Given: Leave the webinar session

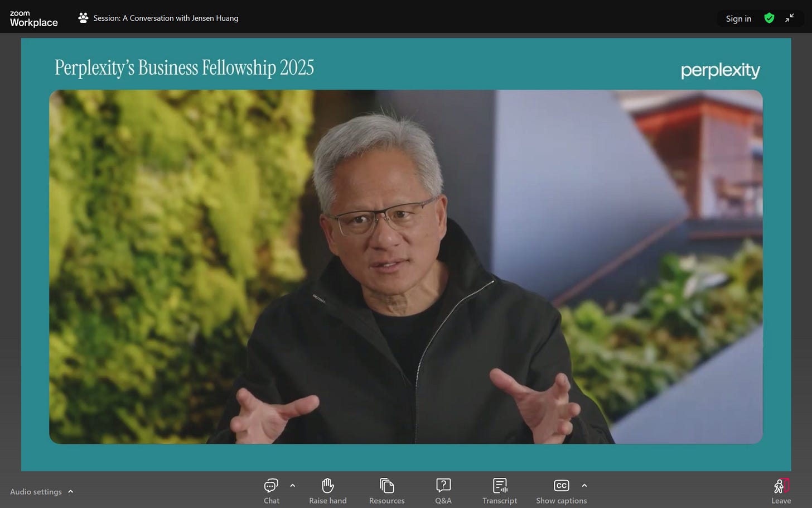Looking at the screenshot, I should [781, 491].
